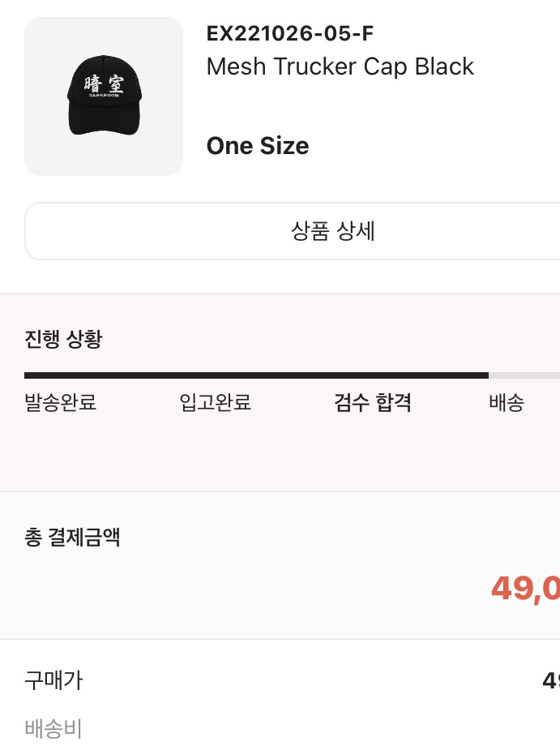Click the purchase price value beside 구매가
560x746 pixels.
[551, 681]
